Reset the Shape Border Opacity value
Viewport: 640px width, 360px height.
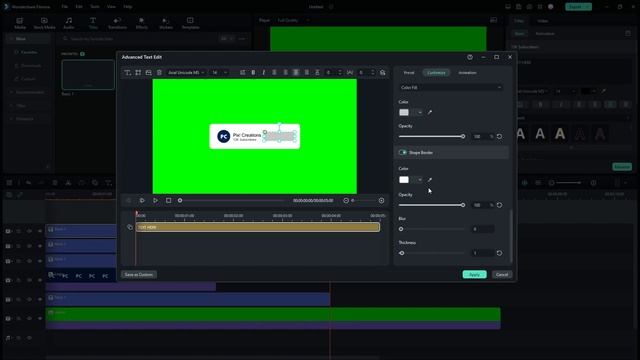(500, 205)
